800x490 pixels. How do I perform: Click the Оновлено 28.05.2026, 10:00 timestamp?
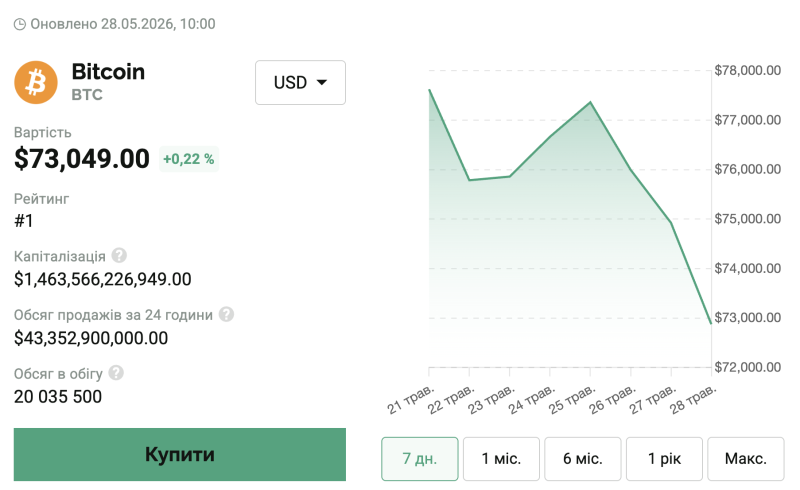point(122,24)
